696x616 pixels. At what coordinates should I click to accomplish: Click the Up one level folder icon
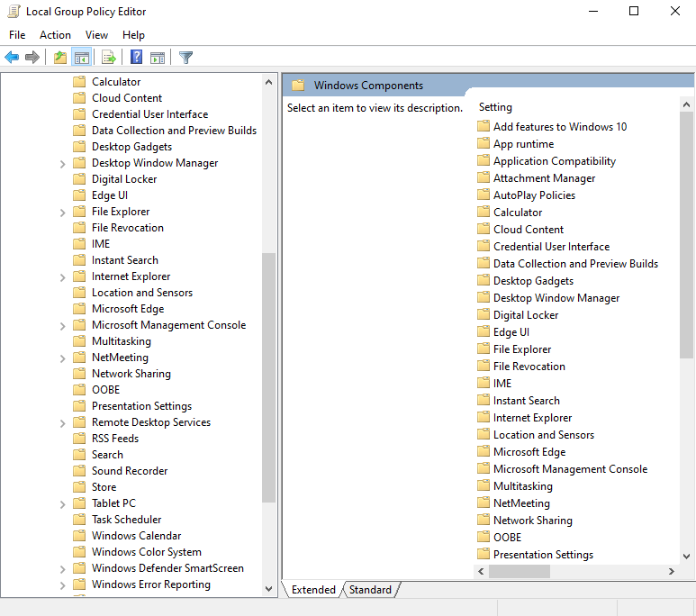pos(60,58)
